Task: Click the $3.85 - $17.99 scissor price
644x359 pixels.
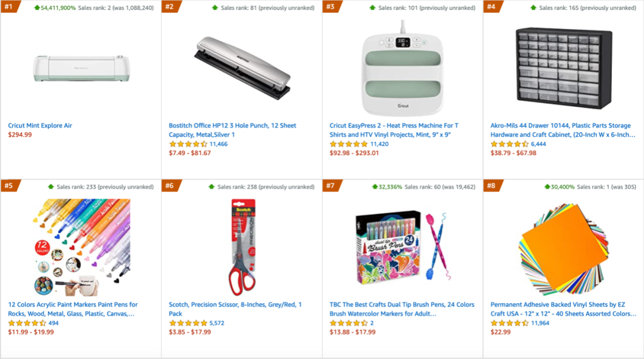Action: (190, 332)
